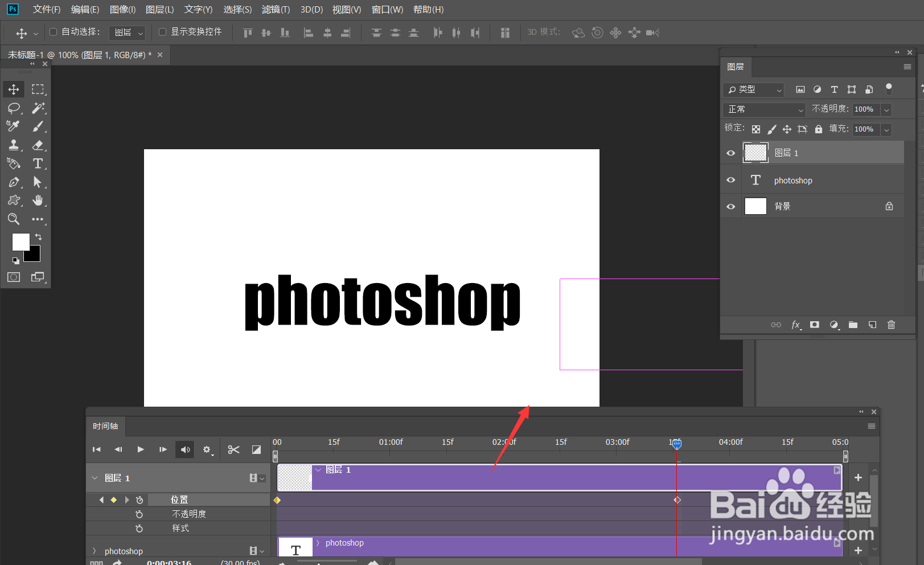Viewport: 924px width, 565px height.
Task: Open the Move tool preset picker arrow
Action: click(x=36, y=34)
